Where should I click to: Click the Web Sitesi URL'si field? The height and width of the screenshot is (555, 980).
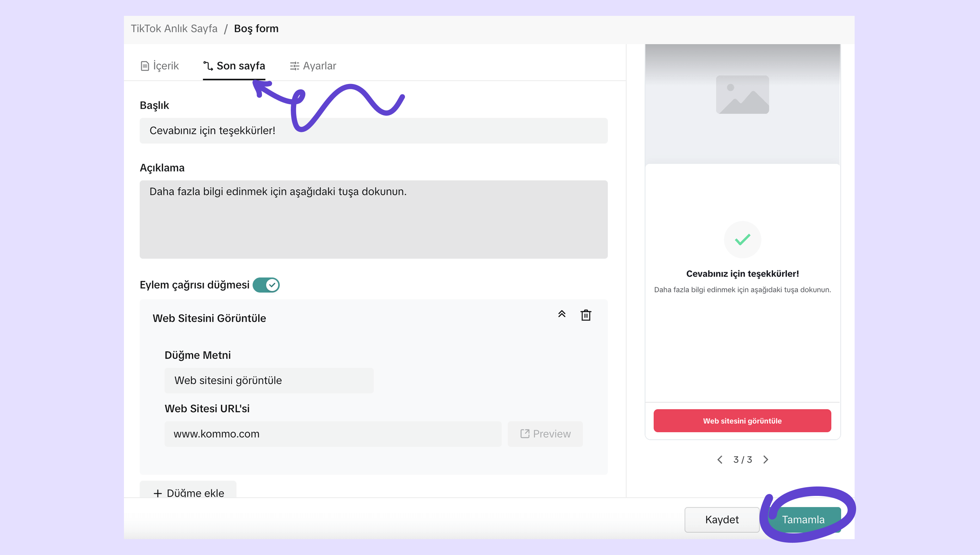tap(333, 434)
